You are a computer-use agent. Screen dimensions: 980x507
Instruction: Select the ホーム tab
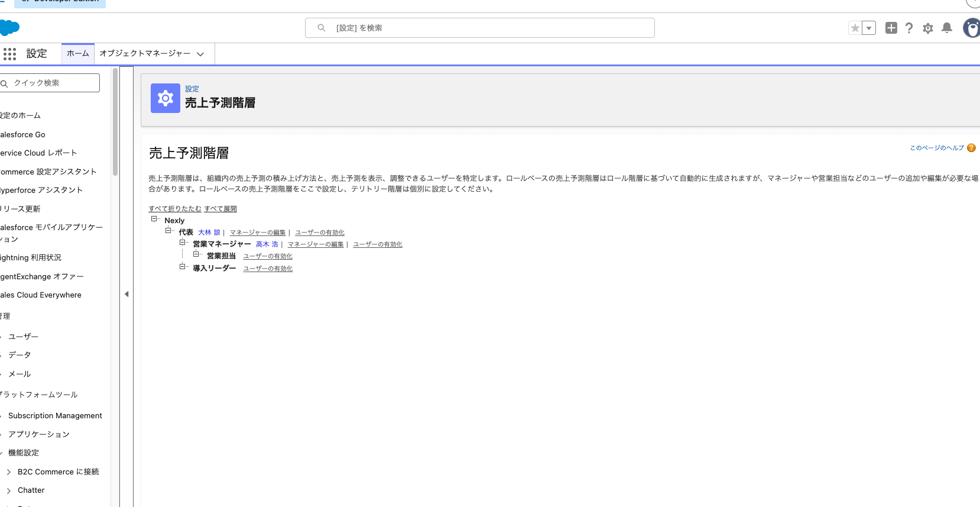click(x=78, y=53)
